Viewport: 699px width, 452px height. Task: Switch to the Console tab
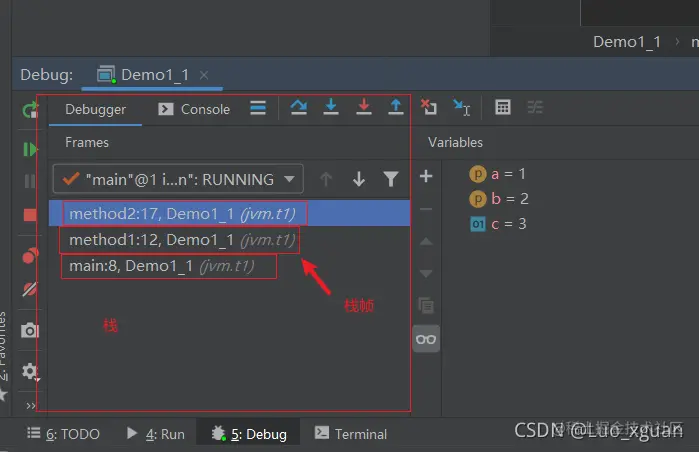[x=194, y=109]
